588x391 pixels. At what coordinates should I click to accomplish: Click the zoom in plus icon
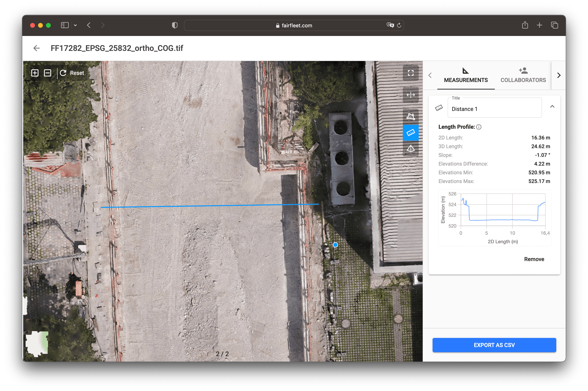[35, 73]
